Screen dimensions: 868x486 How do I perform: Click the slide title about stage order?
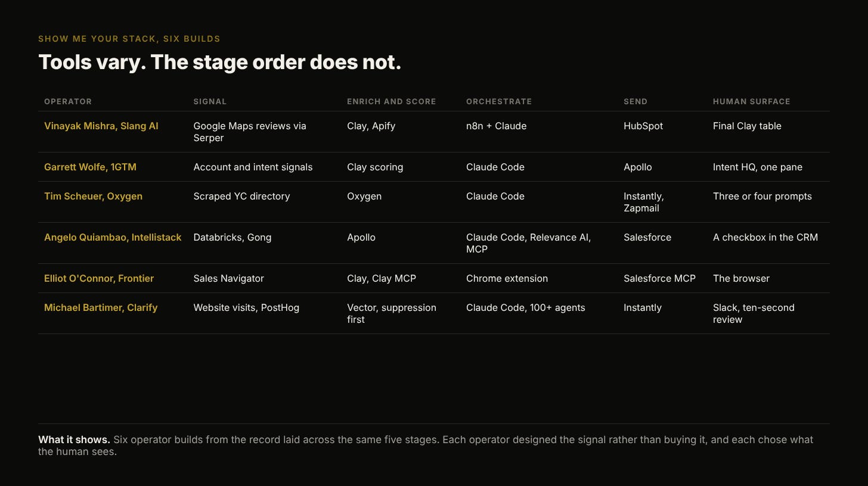pos(220,62)
